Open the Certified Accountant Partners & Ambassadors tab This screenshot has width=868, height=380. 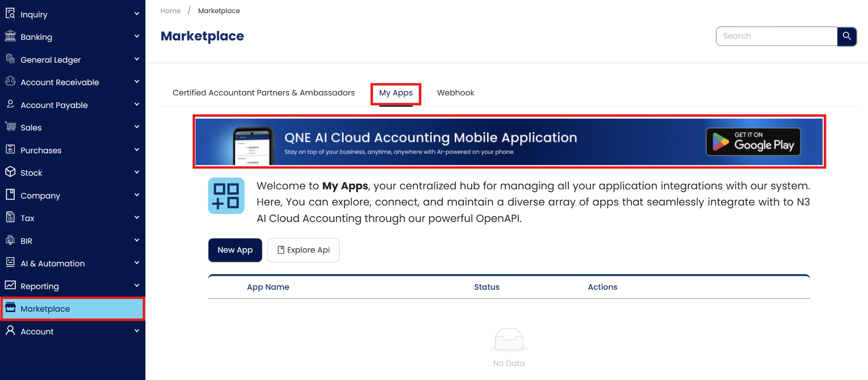tap(264, 93)
